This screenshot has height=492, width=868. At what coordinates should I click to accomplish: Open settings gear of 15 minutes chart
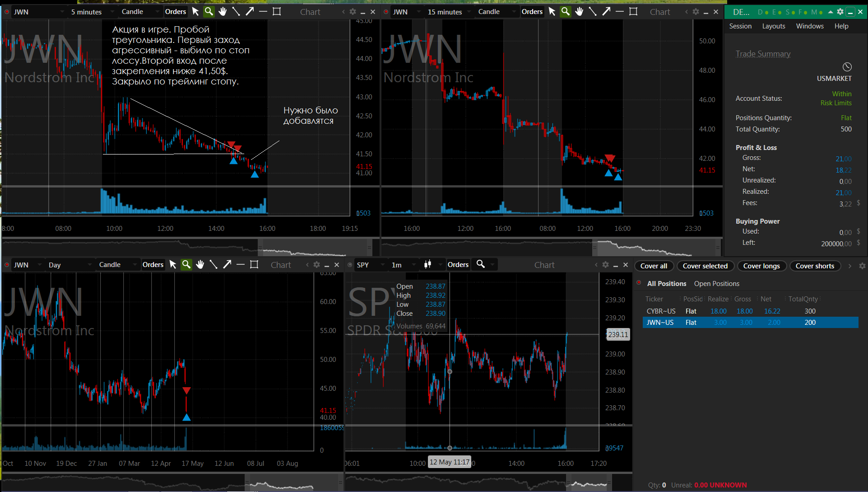tap(696, 12)
